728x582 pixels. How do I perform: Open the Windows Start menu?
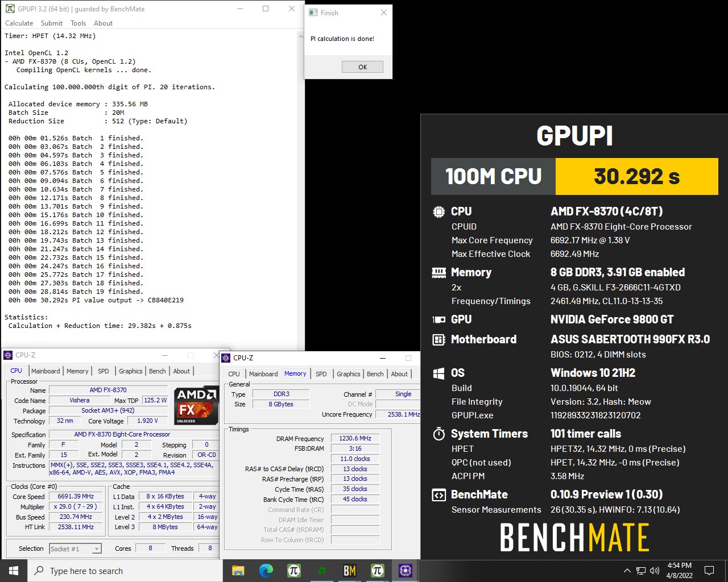point(14,571)
